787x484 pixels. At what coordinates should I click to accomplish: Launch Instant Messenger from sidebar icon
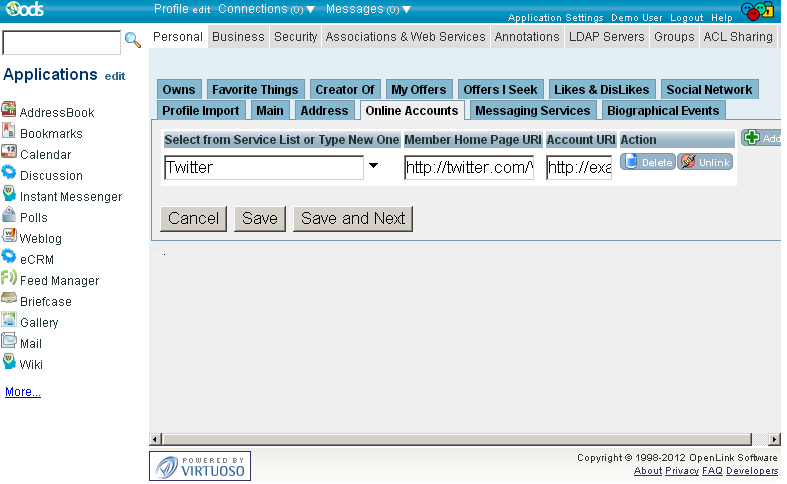click(9, 195)
